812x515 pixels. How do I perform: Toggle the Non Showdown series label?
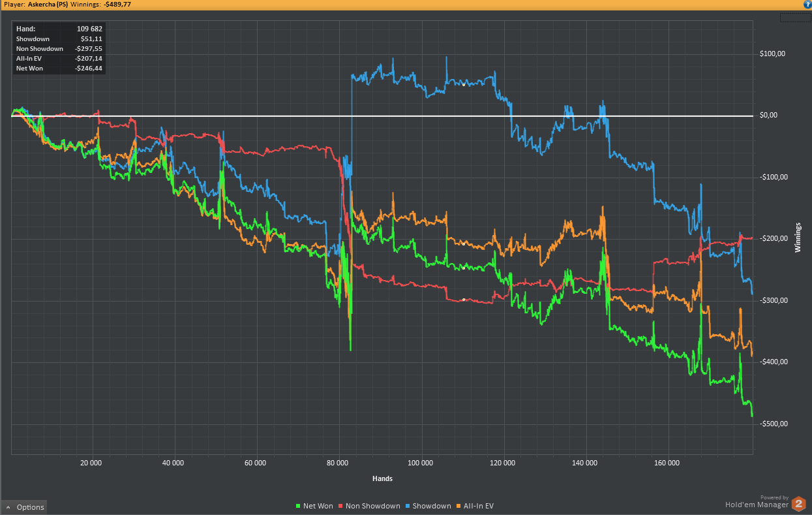pos(373,507)
